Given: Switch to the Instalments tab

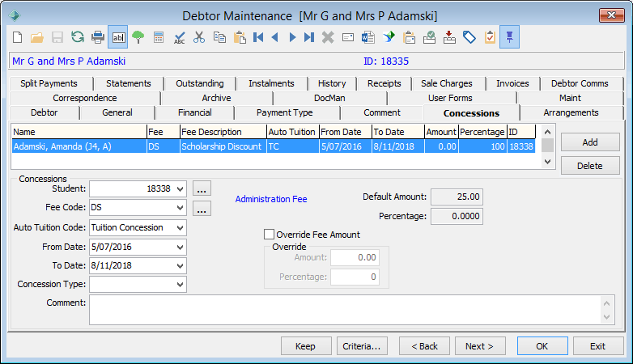Looking at the screenshot, I should (x=271, y=83).
